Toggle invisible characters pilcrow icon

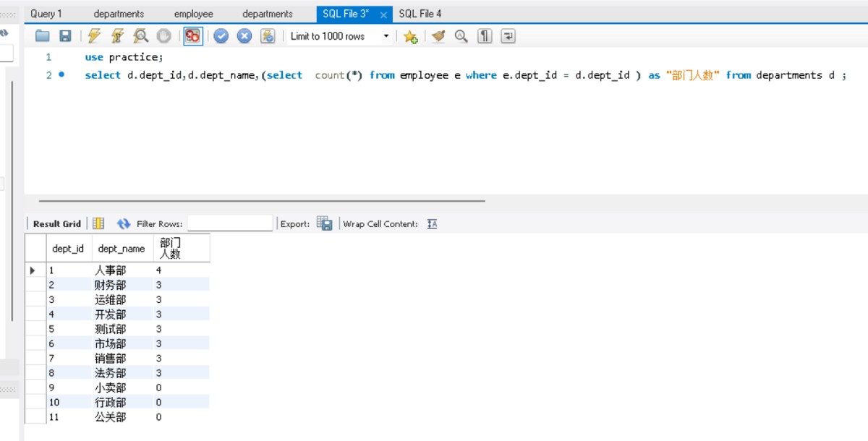[x=485, y=36]
